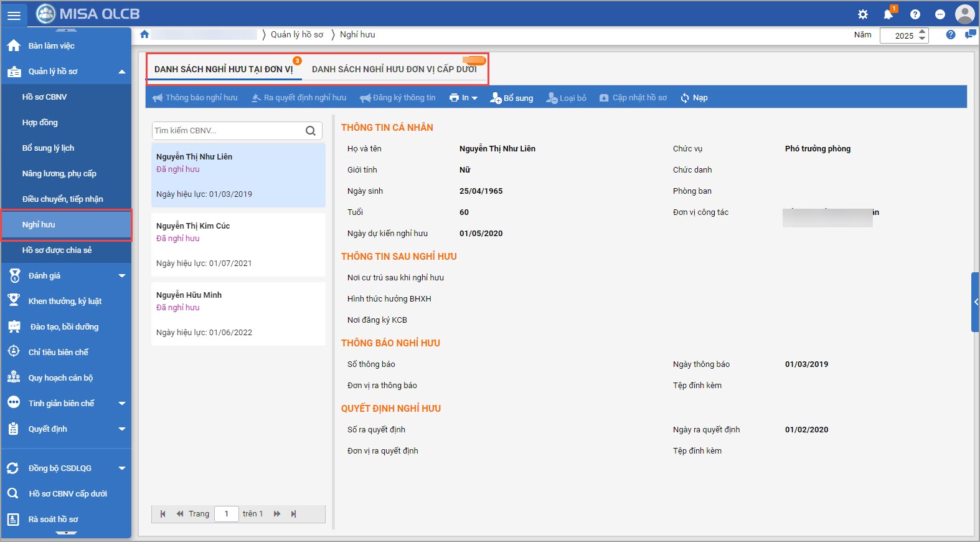
Task: Open Đào tạo, bồi dưỡng section
Action: (x=66, y=326)
